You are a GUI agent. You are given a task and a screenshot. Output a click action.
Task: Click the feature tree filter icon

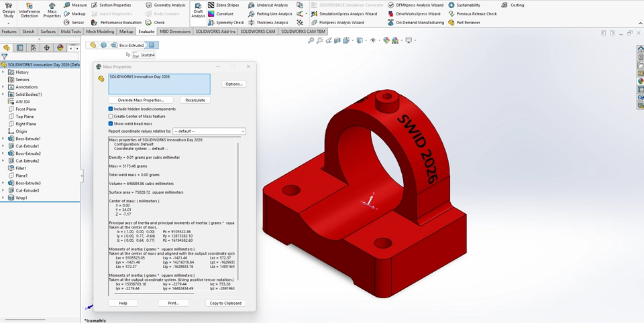pos(4,57)
